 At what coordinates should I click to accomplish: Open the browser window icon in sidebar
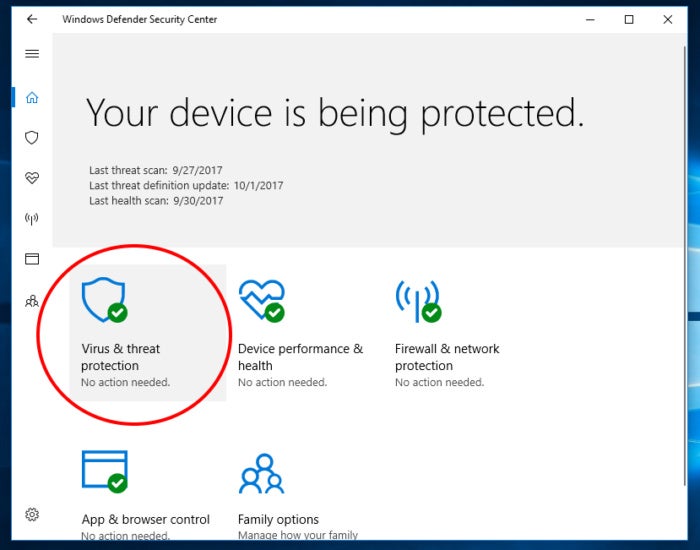32,259
